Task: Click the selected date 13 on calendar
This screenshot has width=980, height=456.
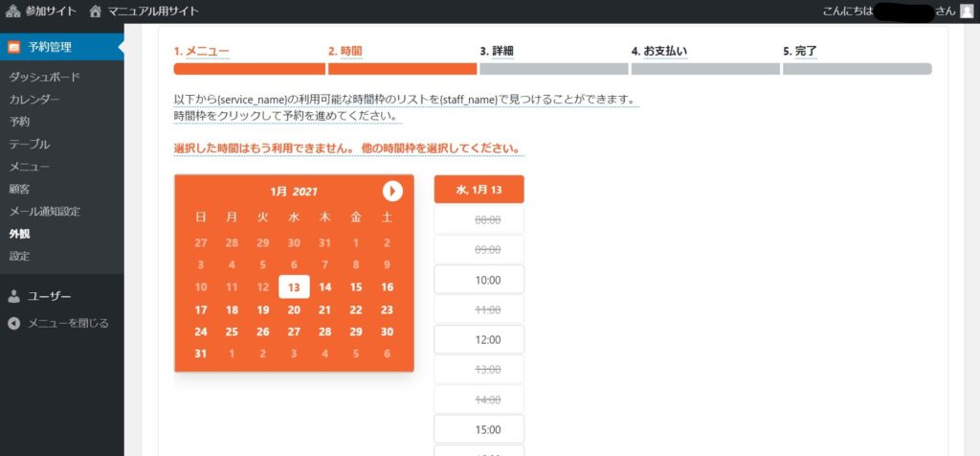Action: pyautogui.click(x=294, y=287)
